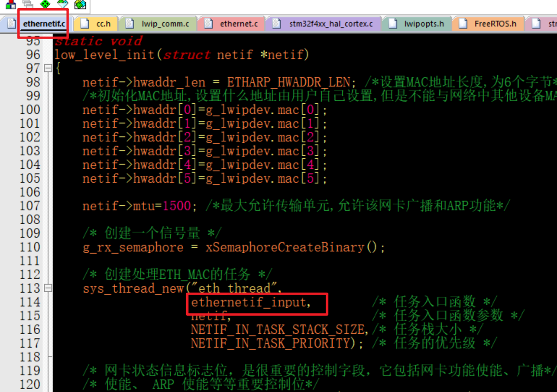The width and height of the screenshot is (557, 392).
Task: Click the sys_thread_new function call
Action: [133, 288]
